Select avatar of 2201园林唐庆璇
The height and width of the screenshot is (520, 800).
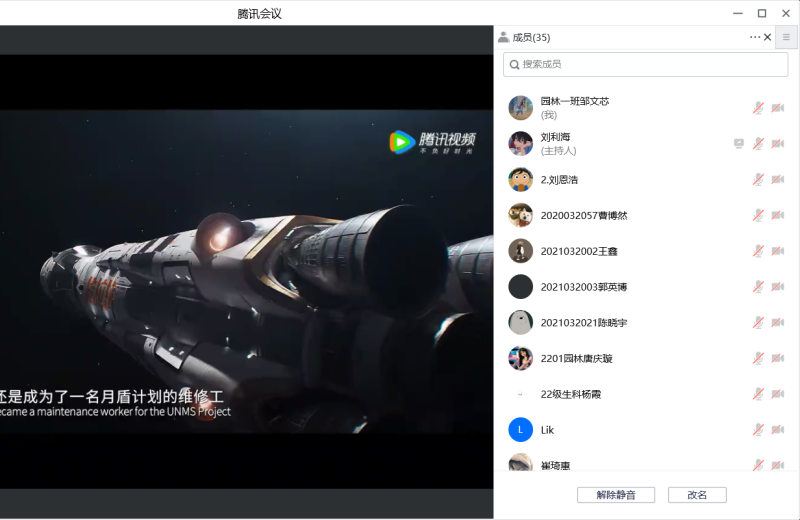click(520, 358)
